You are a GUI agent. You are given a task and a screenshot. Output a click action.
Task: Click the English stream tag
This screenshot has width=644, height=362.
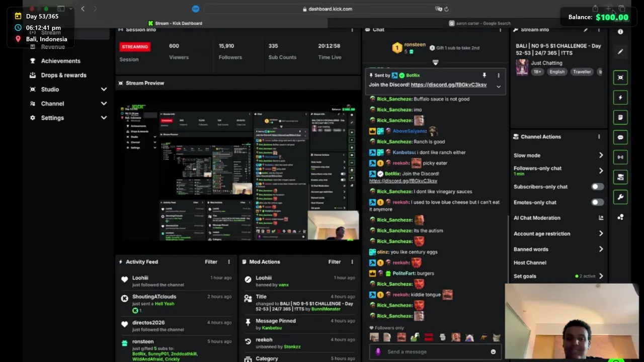[557, 72]
